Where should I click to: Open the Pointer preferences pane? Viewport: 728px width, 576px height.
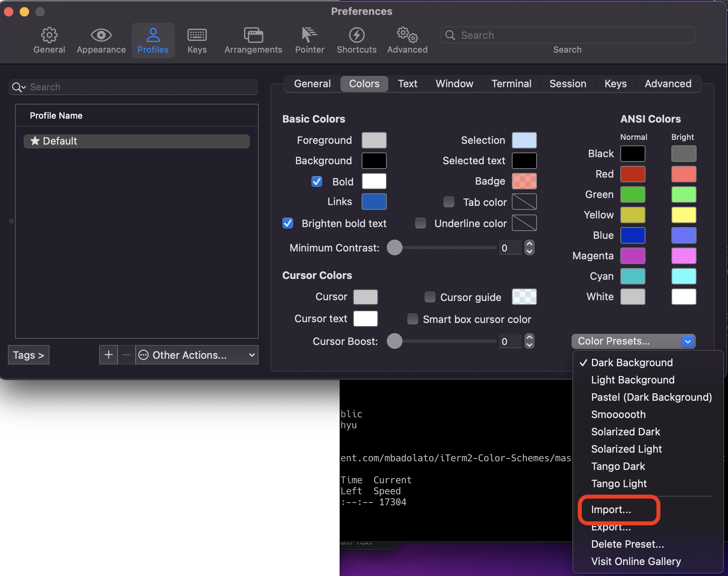[309, 40]
